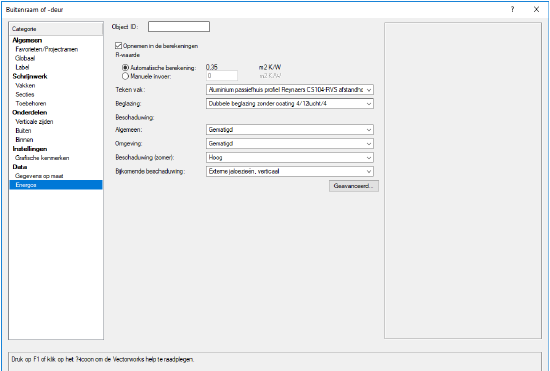Open the Omgeving dropdown

[290, 144]
